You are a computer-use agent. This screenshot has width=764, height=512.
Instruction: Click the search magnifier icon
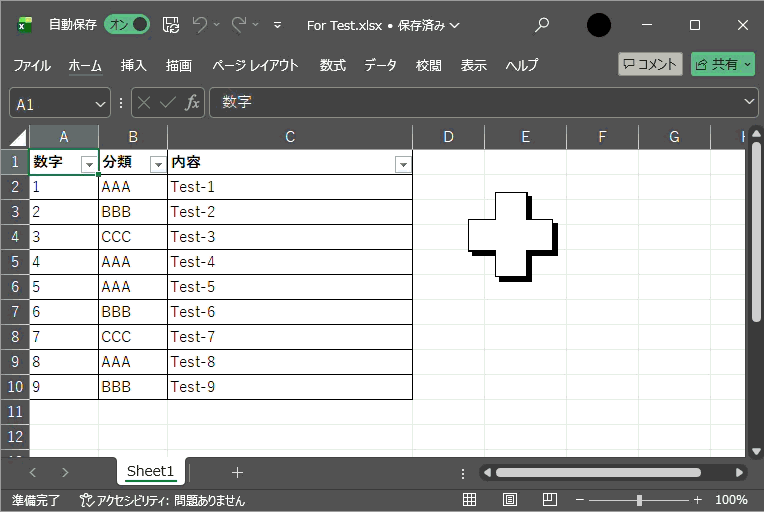pos(541,25)
